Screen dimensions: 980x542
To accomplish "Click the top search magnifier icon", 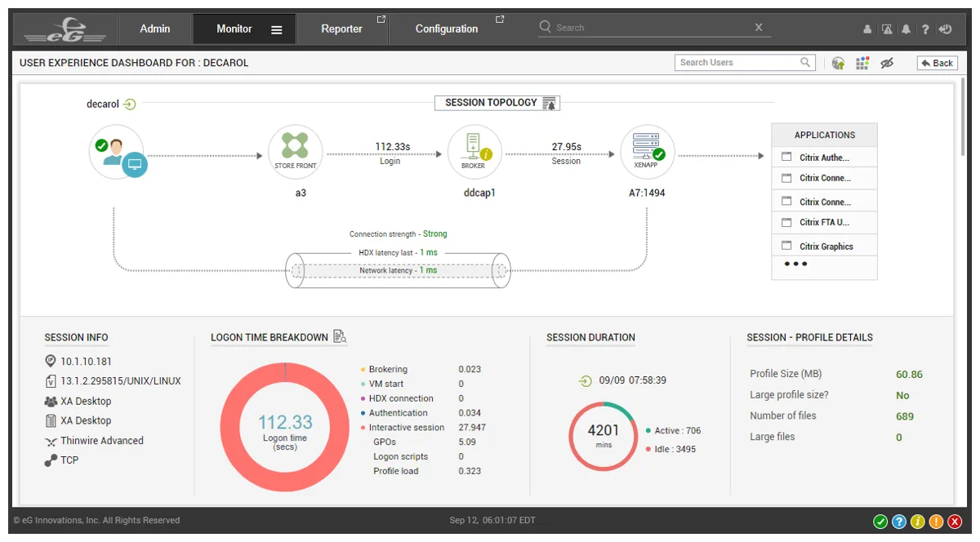I will pos(546,27).
